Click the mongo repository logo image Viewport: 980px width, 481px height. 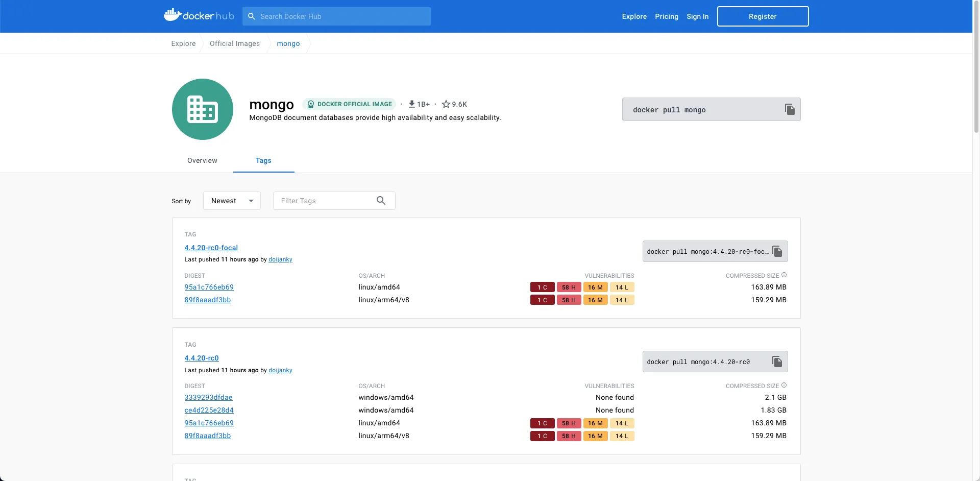coord(203,109)
